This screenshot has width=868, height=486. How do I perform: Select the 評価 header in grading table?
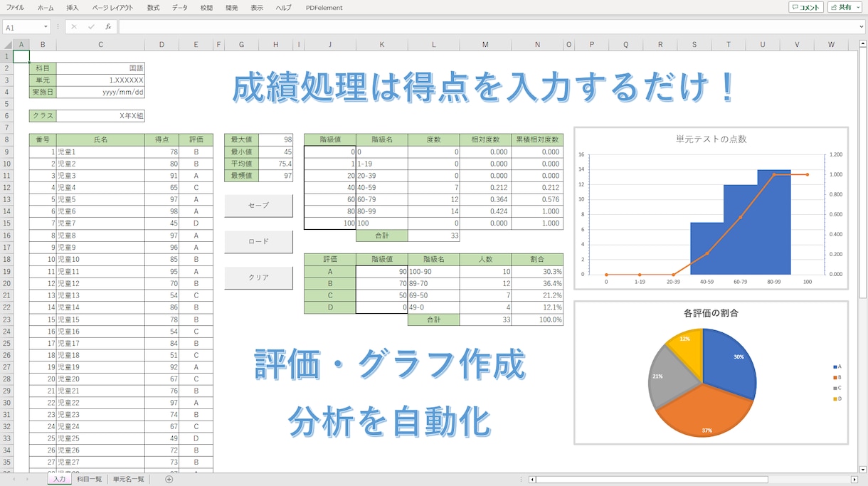pos(330,260)
